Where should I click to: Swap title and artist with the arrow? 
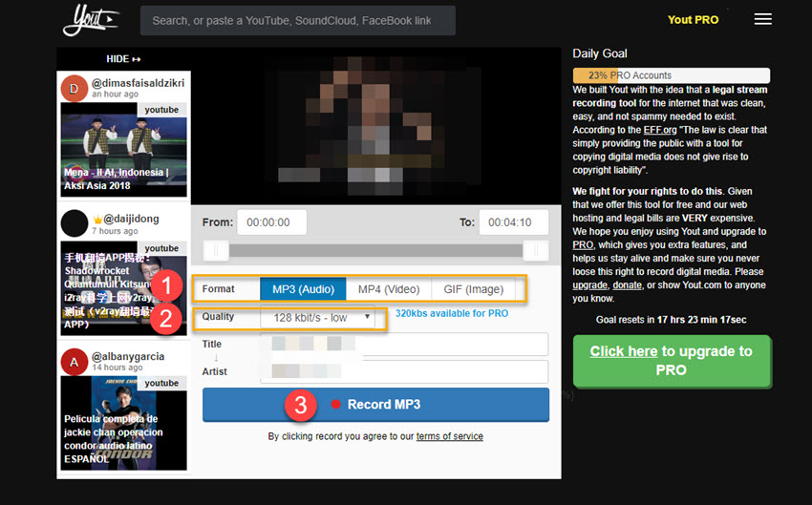216,358
